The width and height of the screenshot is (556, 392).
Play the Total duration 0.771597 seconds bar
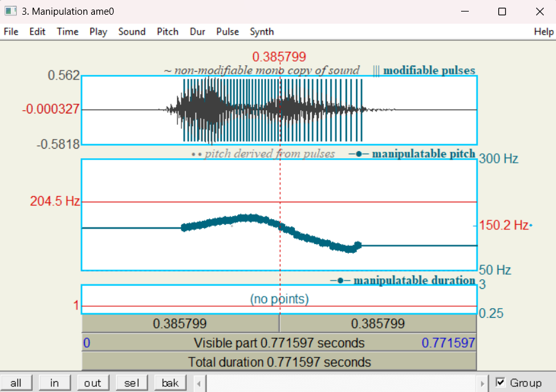(x=279, y=362)
